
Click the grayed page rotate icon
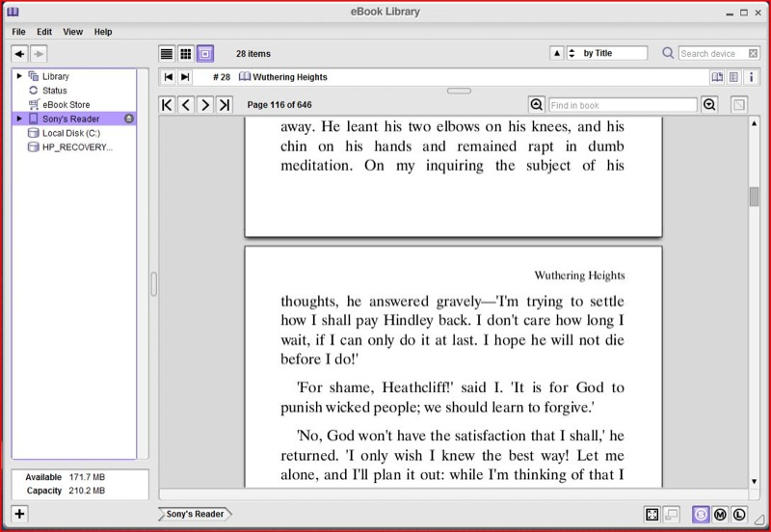pos(738,105)
